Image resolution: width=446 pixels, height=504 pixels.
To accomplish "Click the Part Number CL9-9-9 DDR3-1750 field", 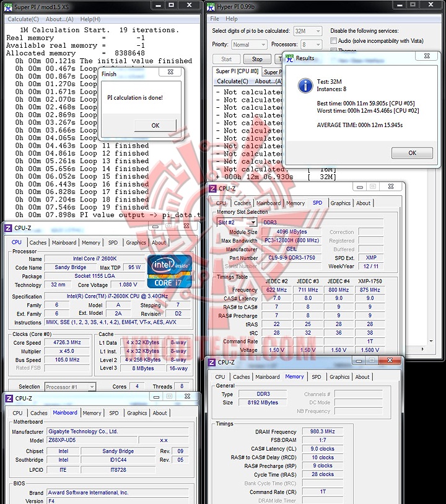I will pos(291,258).
